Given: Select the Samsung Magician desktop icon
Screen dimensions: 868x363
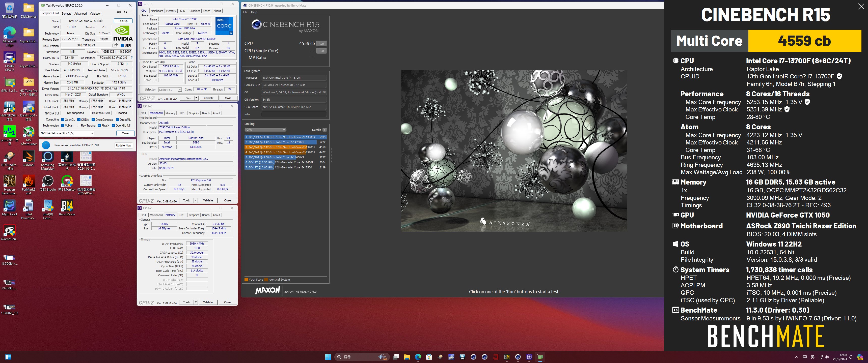Looking at the screenshot, I should point(47,160).
